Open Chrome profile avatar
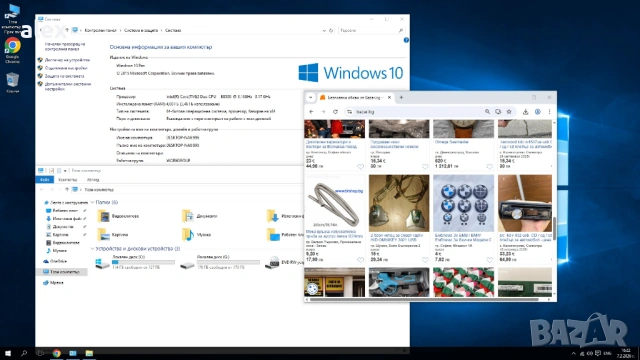Image resolution: width=640 pixels, height=360 pixels. 538,111
